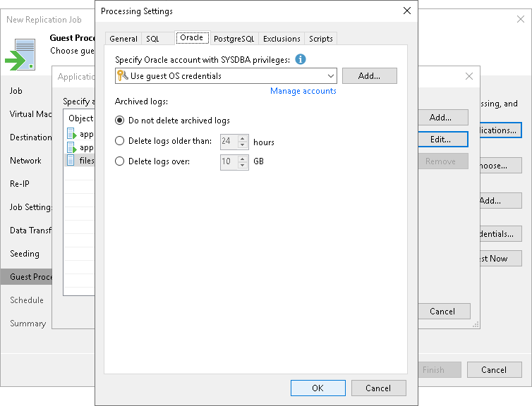Select the Guest Processing wizard step
The height and width of the screenshot is (406, 532).
coord(27,277)
